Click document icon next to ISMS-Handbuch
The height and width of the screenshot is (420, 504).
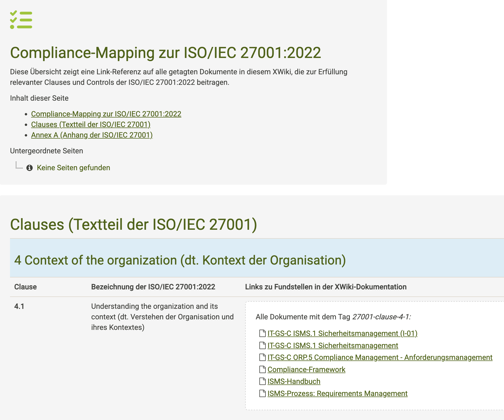coord(262,381)
